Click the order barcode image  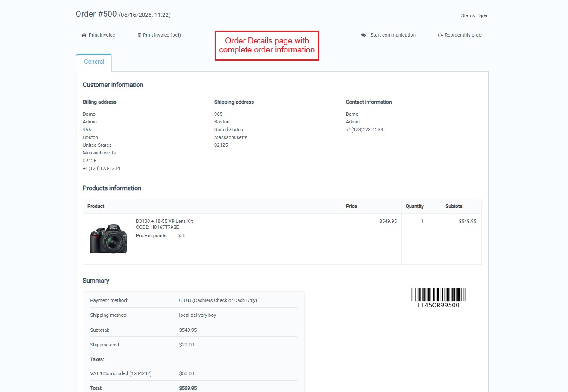(438, 294)
